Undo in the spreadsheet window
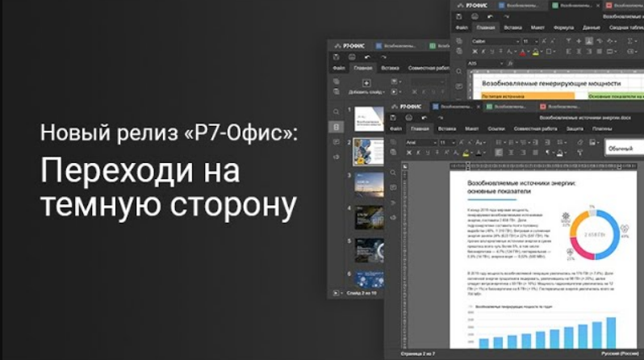This screenshot has width=644, height=360. (x=490, y=16)
